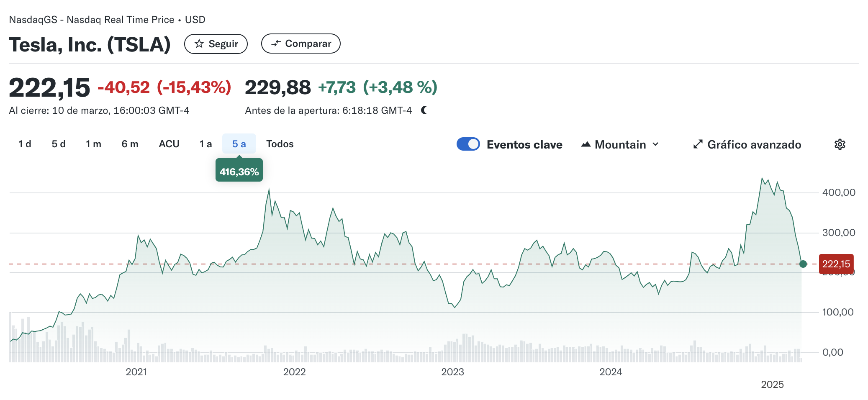
Task: Click the Eventos clave label
Action: click(524, 144)
